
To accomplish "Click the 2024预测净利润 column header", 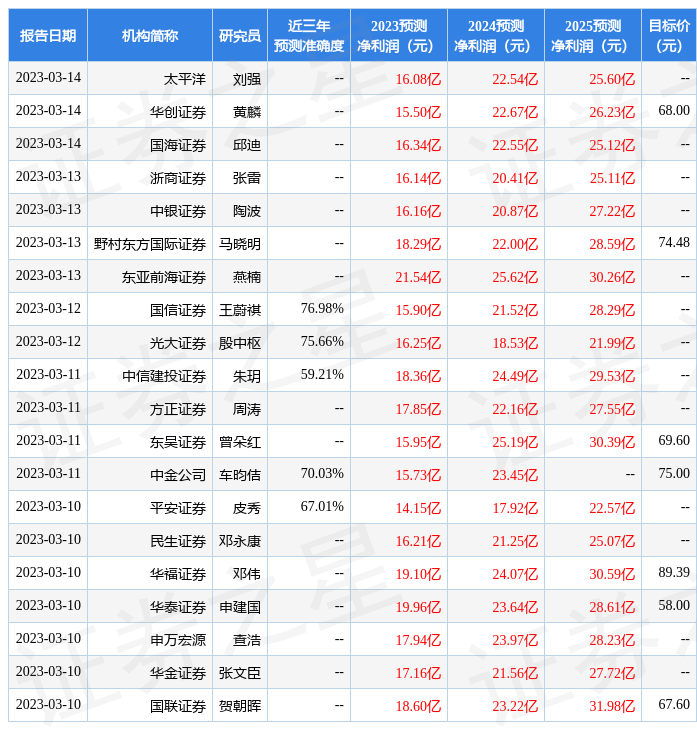I will pyautogui.click(x=496, y=35).
